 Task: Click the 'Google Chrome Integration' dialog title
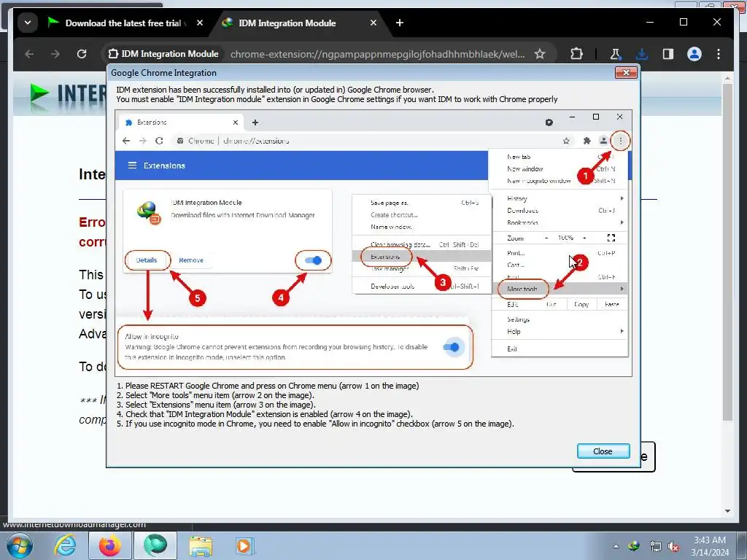pyautogui.click(x=163, y=73)
